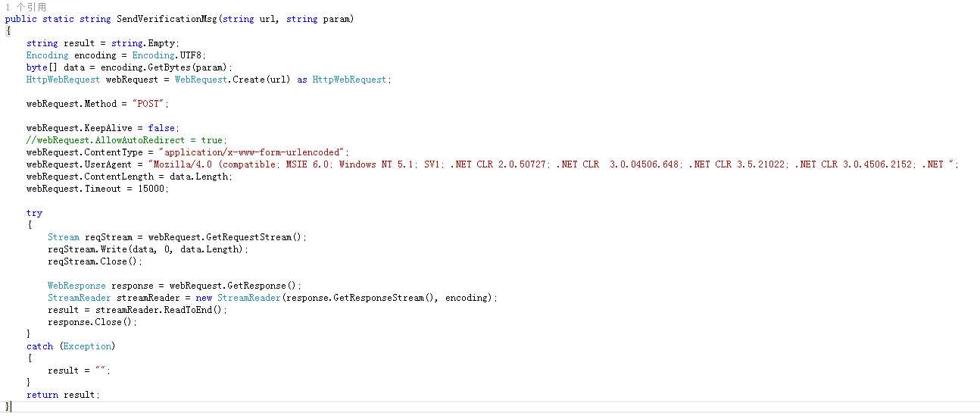Click the 'WebResponse response = webRequest.GetResponse();' line

(x=174, y=286)
